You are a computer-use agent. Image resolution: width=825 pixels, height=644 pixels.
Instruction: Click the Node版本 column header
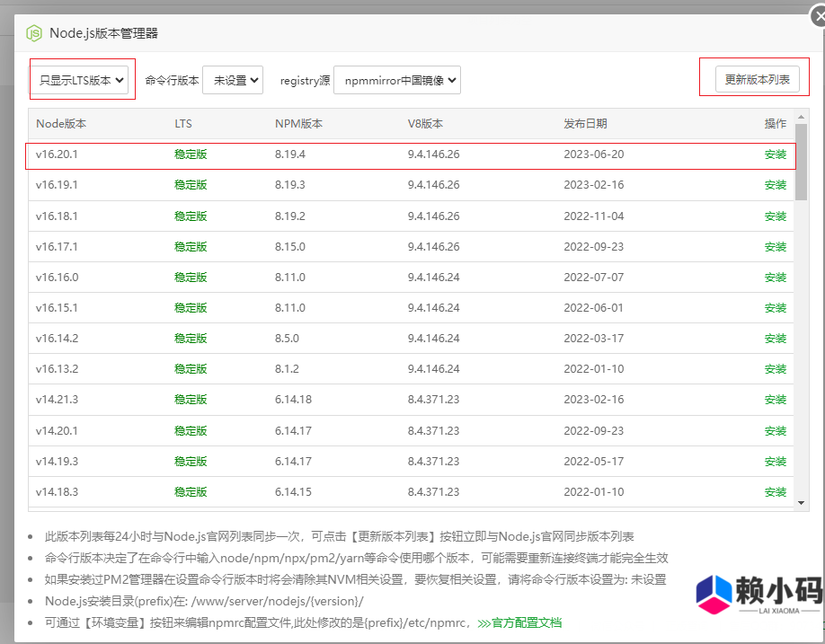click(61, 123)
